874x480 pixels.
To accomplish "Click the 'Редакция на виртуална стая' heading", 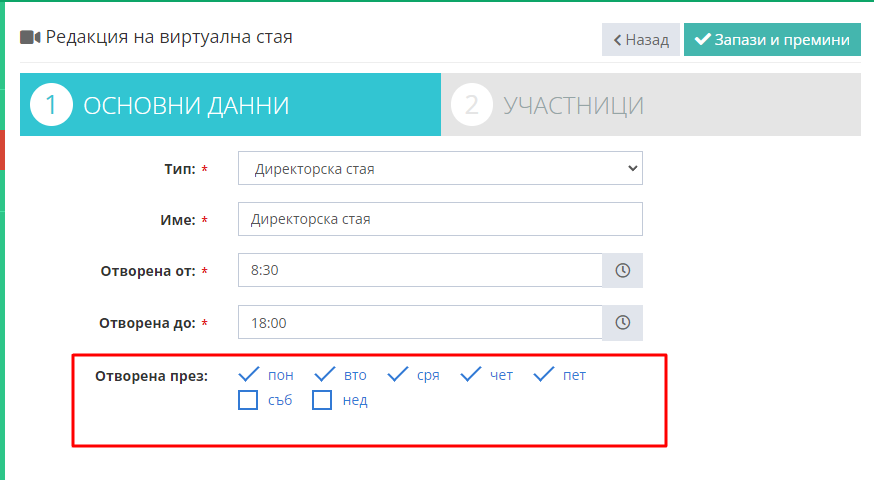I will [169, 37].
